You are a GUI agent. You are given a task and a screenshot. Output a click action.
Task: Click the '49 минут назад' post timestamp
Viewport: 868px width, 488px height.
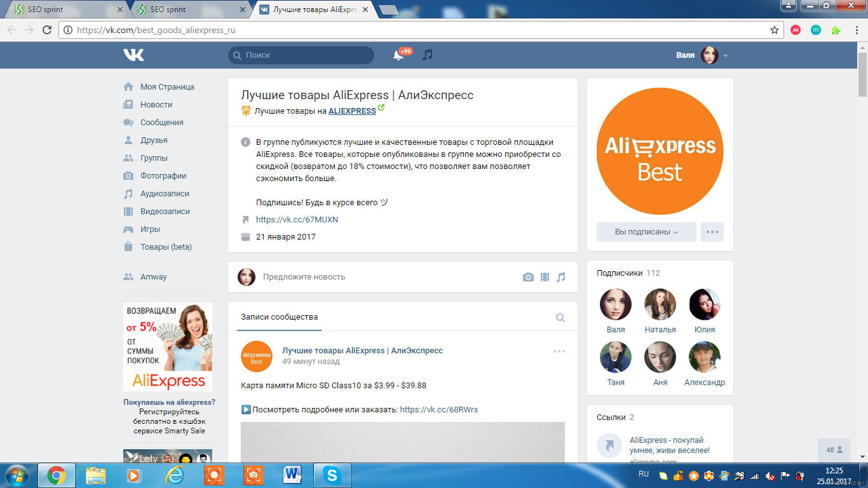click(x=311, y=362)
